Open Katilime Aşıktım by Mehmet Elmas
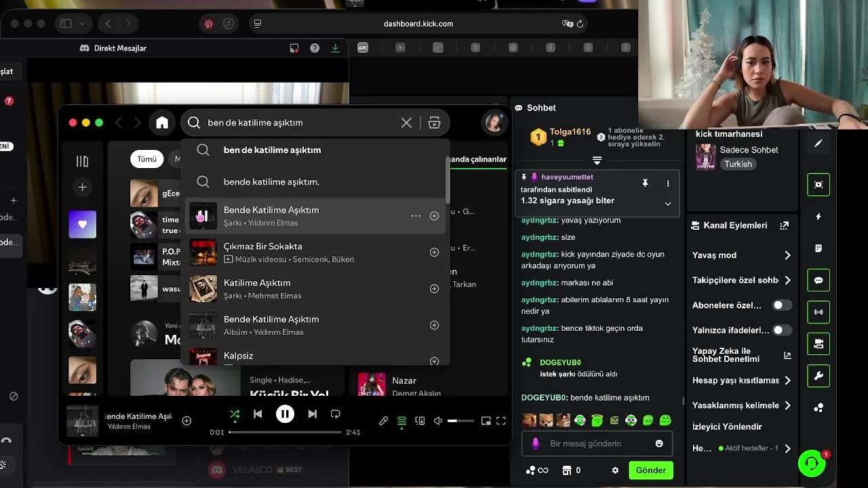This screenshot has height=488, width=868. (x=315, y=289)
